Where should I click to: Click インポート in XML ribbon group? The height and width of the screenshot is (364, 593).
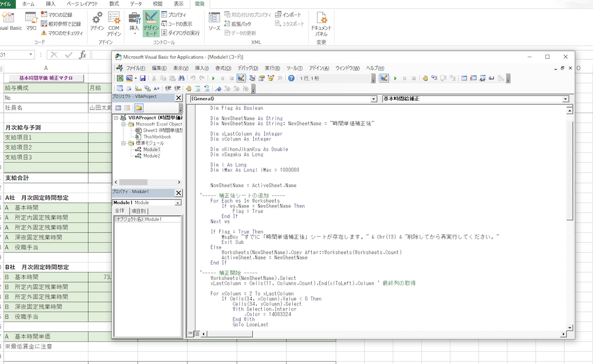(x=288, y=15)
